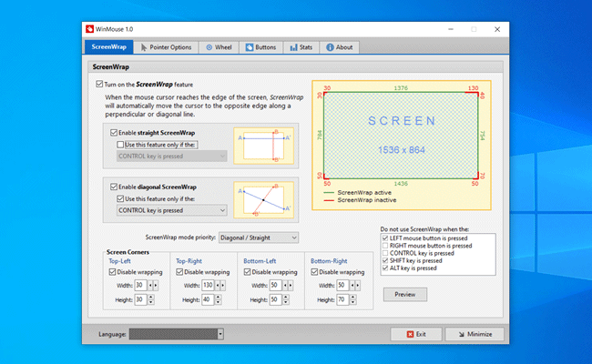Check 'Use this feature only if' under straight ScreenWrap
The image size is (592, 364).
[x=120, y=145]
